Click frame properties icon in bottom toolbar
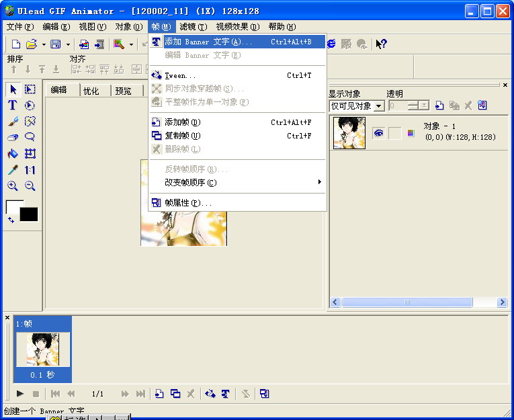The height and width of the screenshot is (420, 514). pyautogui.click(x=264, y=393)
